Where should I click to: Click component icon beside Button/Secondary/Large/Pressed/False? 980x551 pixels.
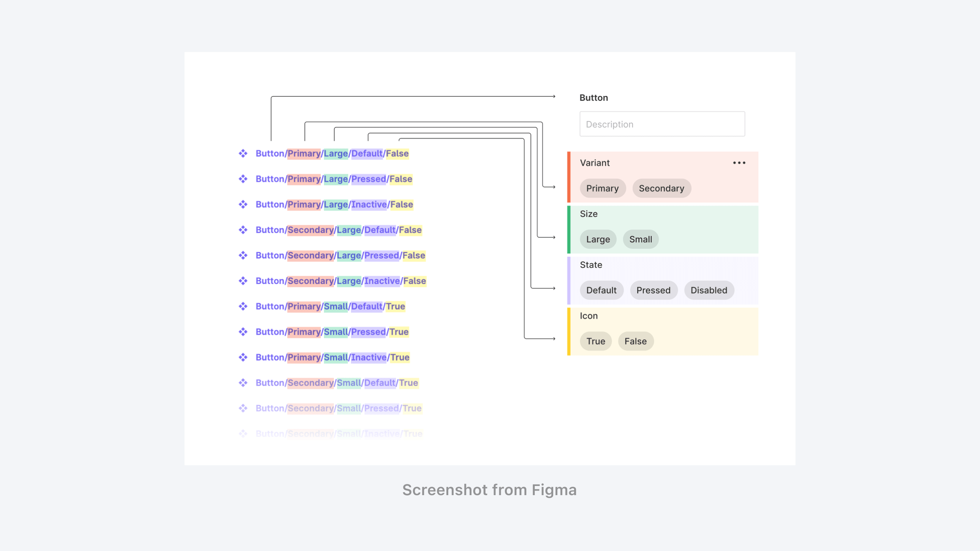243,255
